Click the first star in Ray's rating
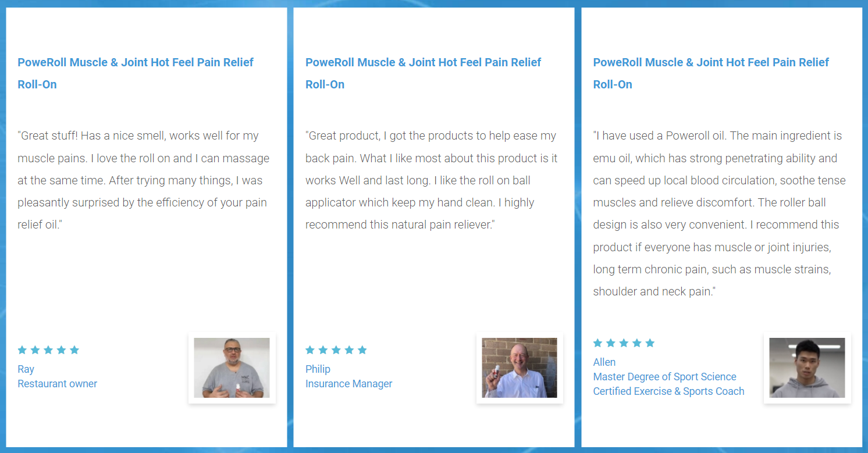 (x=22, y=350)
